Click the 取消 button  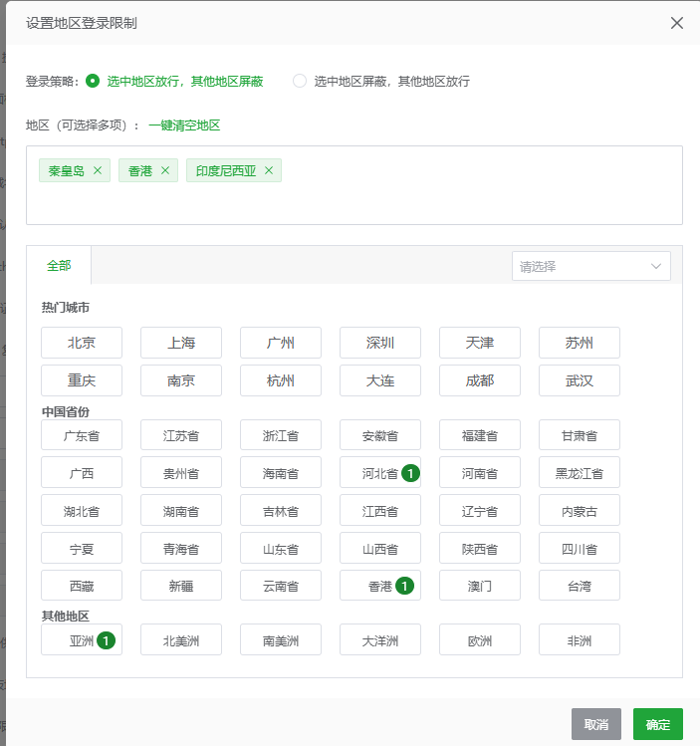click(596, 724)
